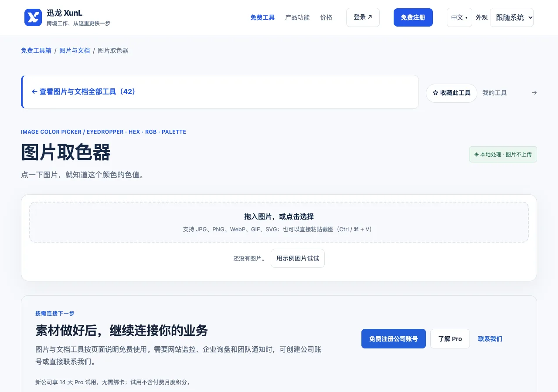Click the 跨境工作，从这里更快一步 tagline
This screenshot has width=558, height=392.
pos(78,24)
